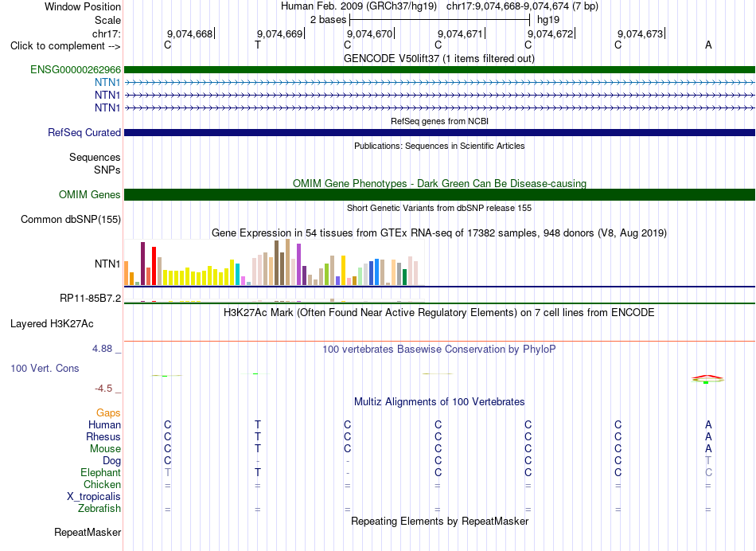Screen dimensions: 756x551
Task: Open the PhyloP Basewise Conservation title
Action: (439, 349)
